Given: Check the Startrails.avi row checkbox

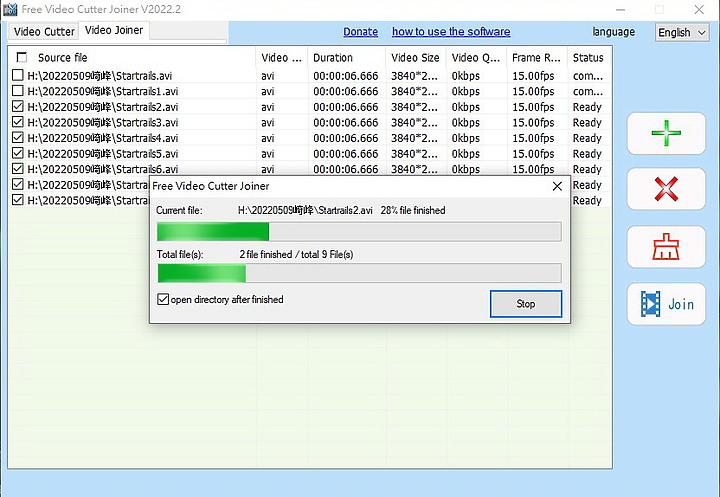Looking at the screenshot, I should pyautogui.click(x=17, y=75).
